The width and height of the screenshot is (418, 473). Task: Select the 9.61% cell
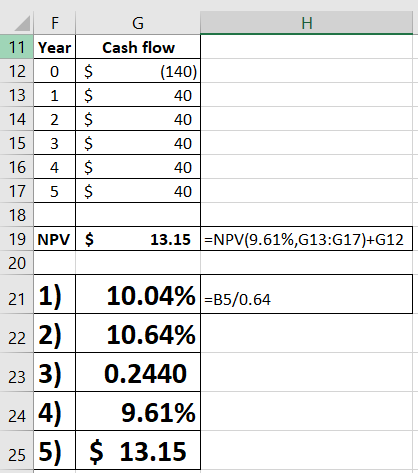pyautogui.click(x=138, y=411)
